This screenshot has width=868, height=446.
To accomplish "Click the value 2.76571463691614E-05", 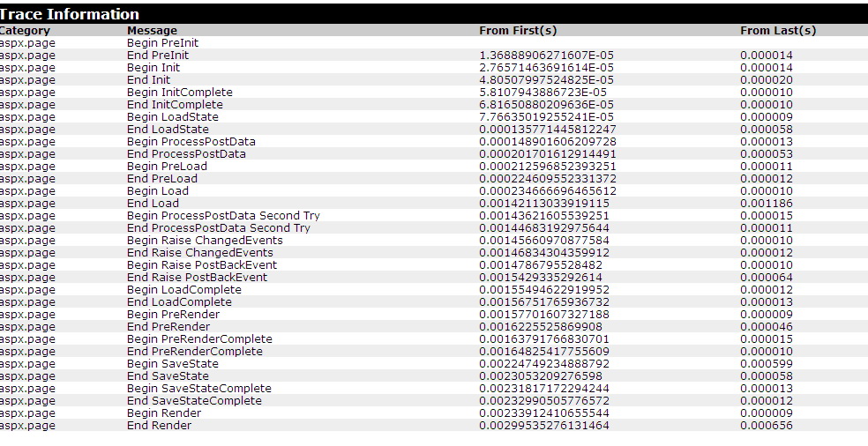I will pyautogui.click(x=546, y=68).
